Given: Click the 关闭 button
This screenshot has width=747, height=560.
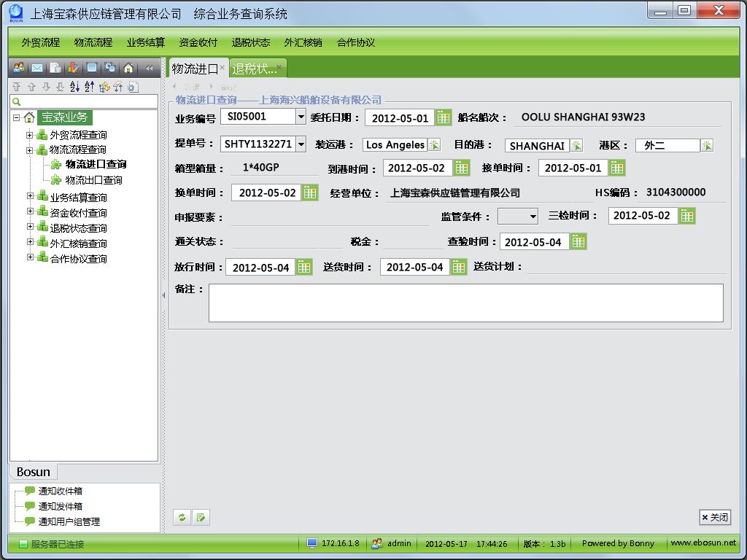Looking at the screenshot, I should click(715, 518).
